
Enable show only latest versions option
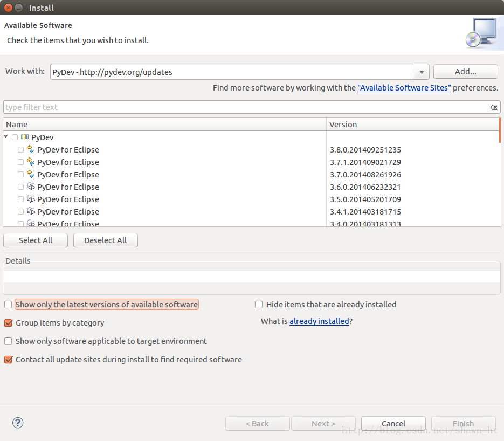(8, 305)
